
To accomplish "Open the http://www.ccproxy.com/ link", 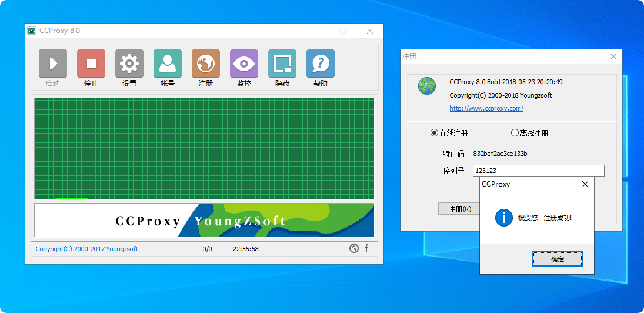I will click(x=486, y=108).
